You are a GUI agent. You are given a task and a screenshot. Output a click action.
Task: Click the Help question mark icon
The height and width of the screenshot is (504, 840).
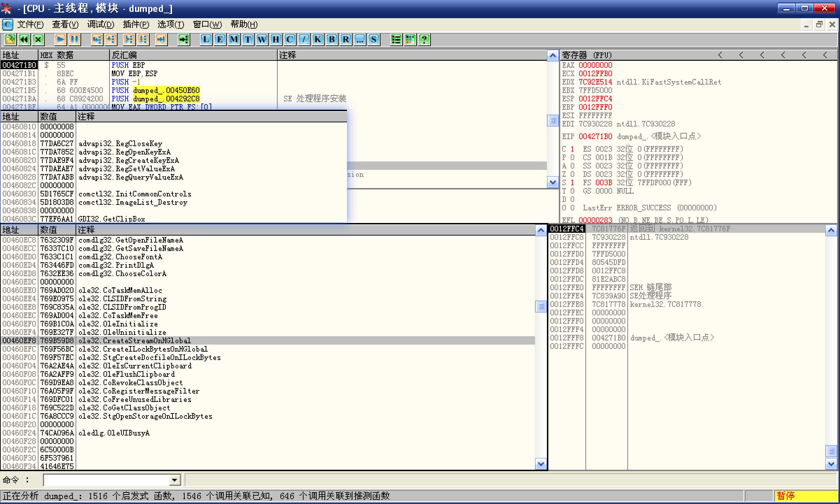[x=424, y=39]
